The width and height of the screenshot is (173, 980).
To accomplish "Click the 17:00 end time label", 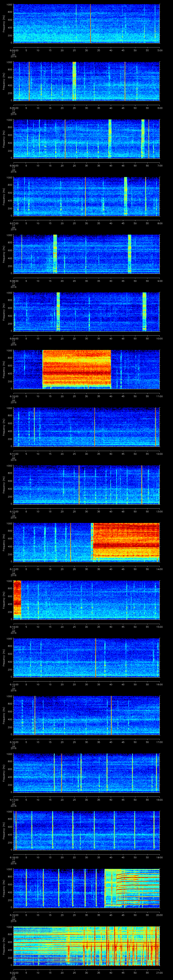I will [160, 742].
